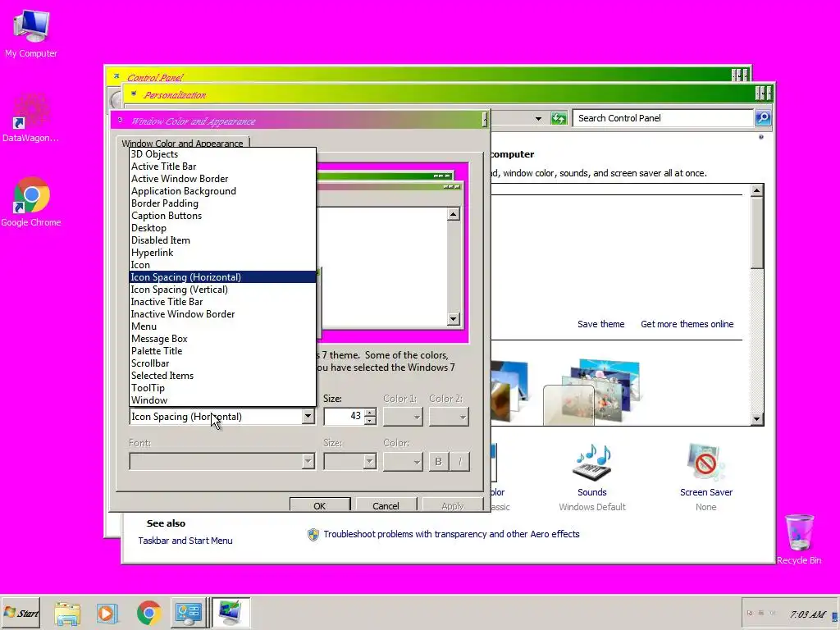Increase item Size with the up spinner
The height and width of the screenshot is (630, 840).
click(x=370, y=413)
